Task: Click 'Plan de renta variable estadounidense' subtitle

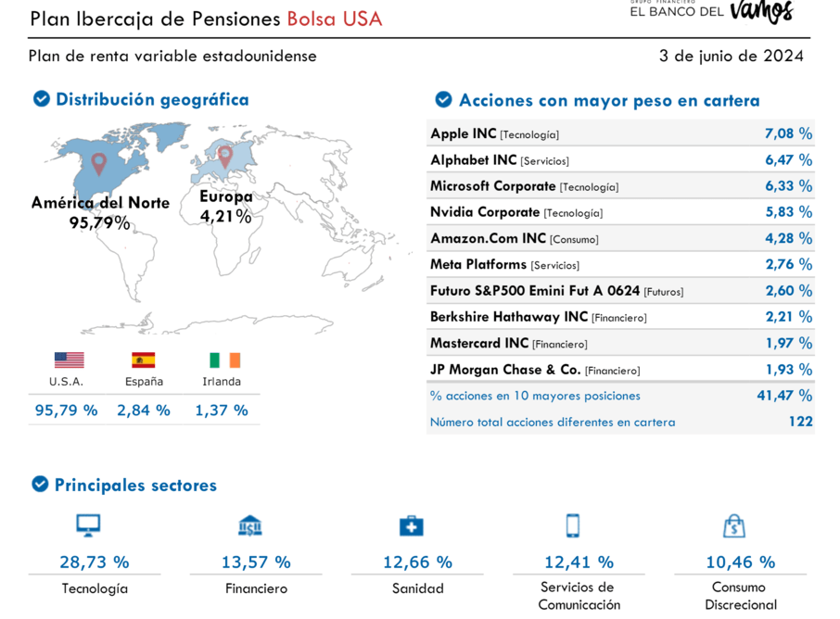Action: [172, 56]
